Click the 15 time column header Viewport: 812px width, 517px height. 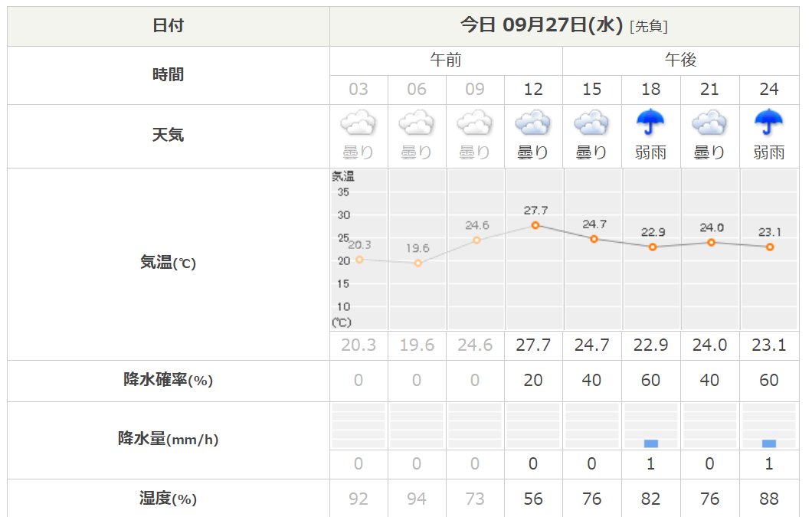point(592,90)
